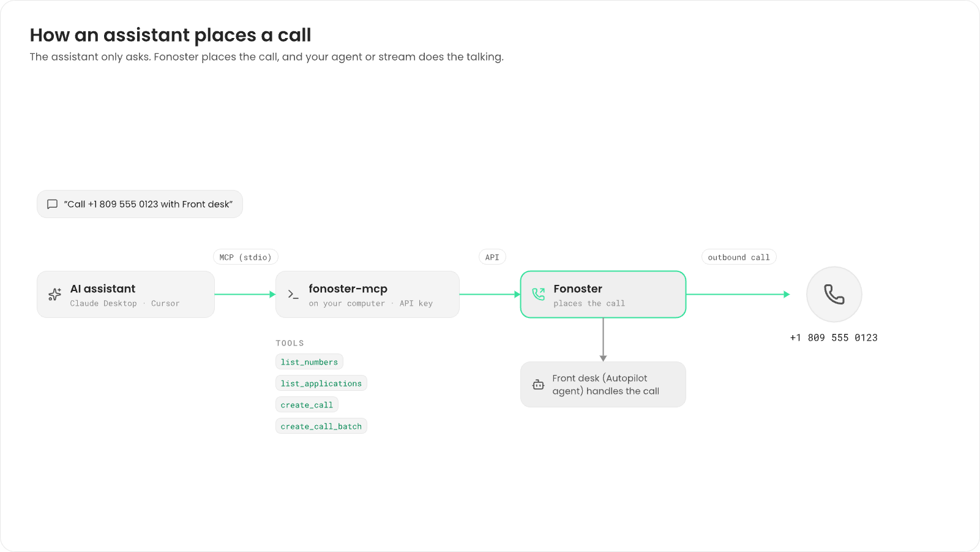Click the "Claude Desktop · Cursor" subtitle

pos(125,303)
